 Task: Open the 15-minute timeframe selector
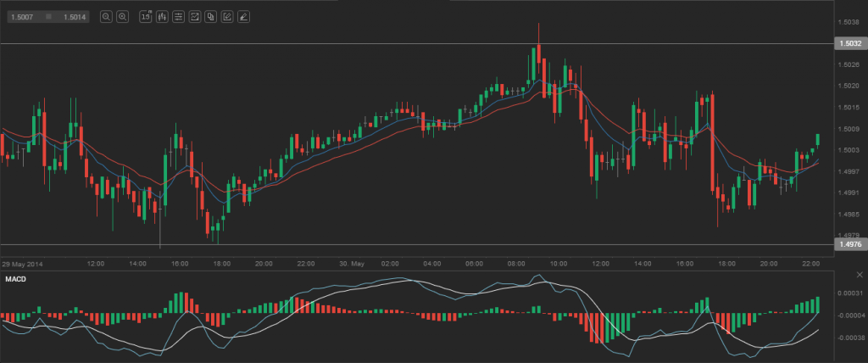coord(145,16)
